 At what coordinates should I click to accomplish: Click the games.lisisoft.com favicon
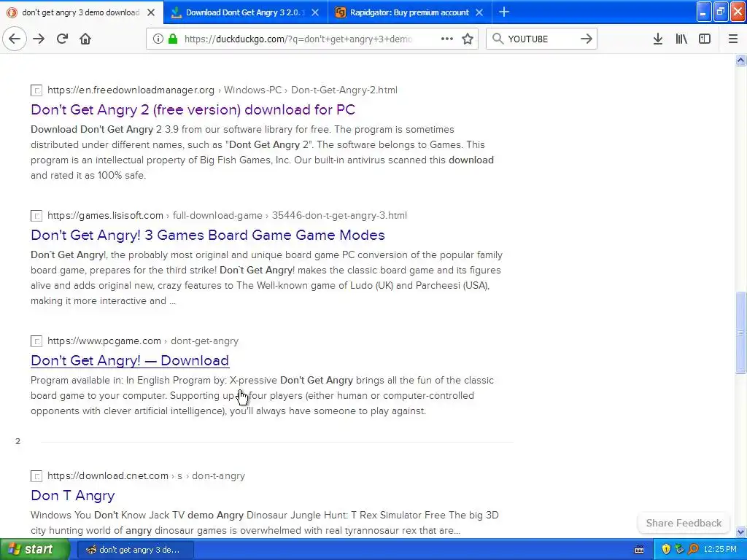36,216
